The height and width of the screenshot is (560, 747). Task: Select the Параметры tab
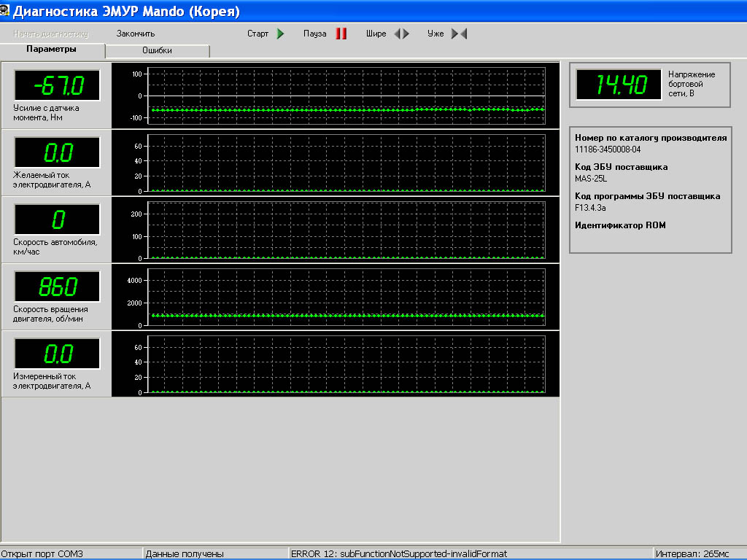51,50
